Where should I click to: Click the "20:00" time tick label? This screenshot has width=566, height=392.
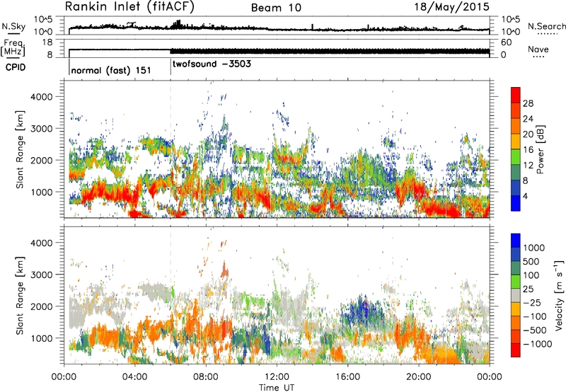(x=418, y=377)
